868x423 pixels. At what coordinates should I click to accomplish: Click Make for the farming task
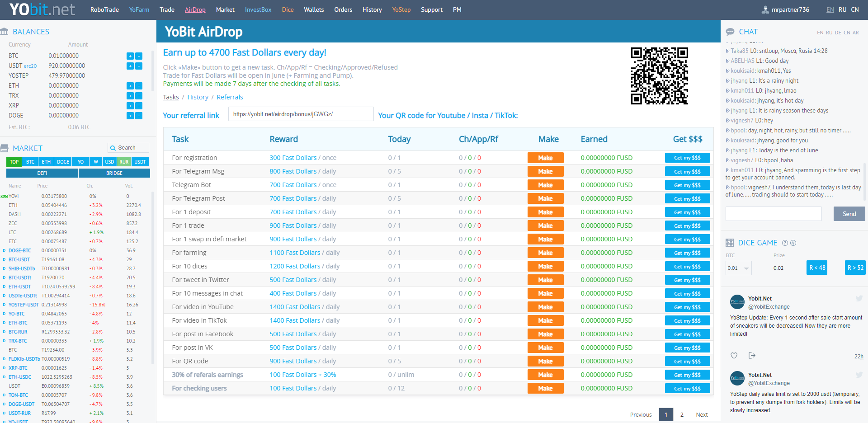click(545, 253)
